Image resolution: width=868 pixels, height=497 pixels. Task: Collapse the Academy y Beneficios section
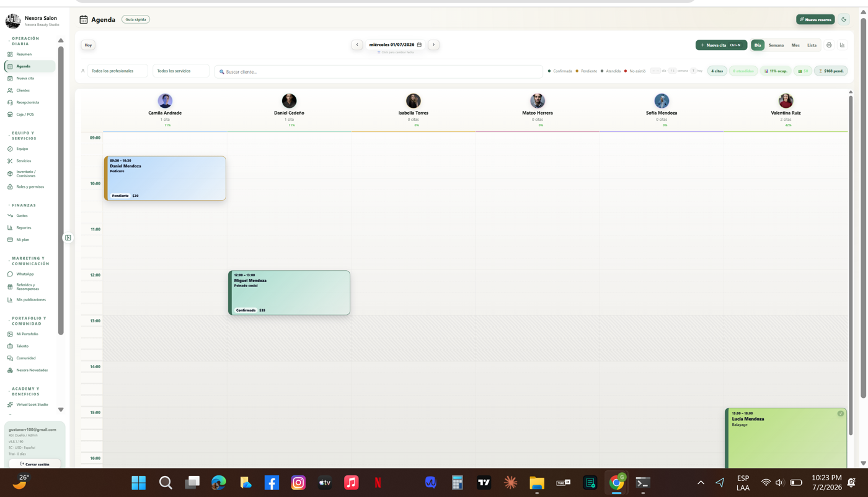click(25, 391)
